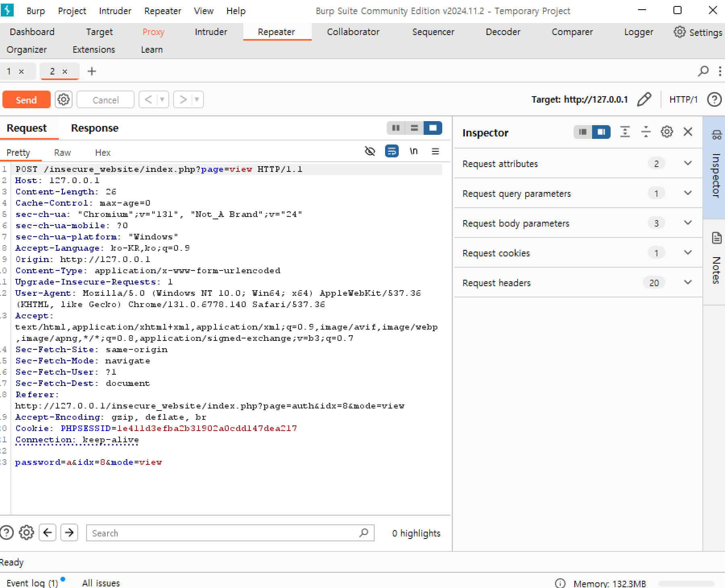Viewport: 725px width, 588px height.
Task: Open search settings gear icon
Action: click(x=27, y=532)
